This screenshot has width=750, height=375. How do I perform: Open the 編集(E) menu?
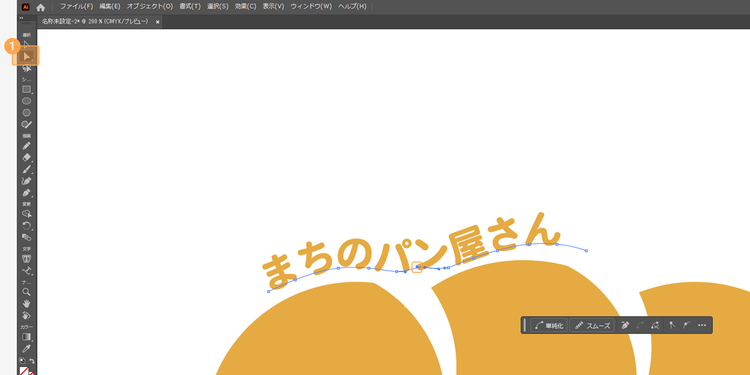point(110,7)
